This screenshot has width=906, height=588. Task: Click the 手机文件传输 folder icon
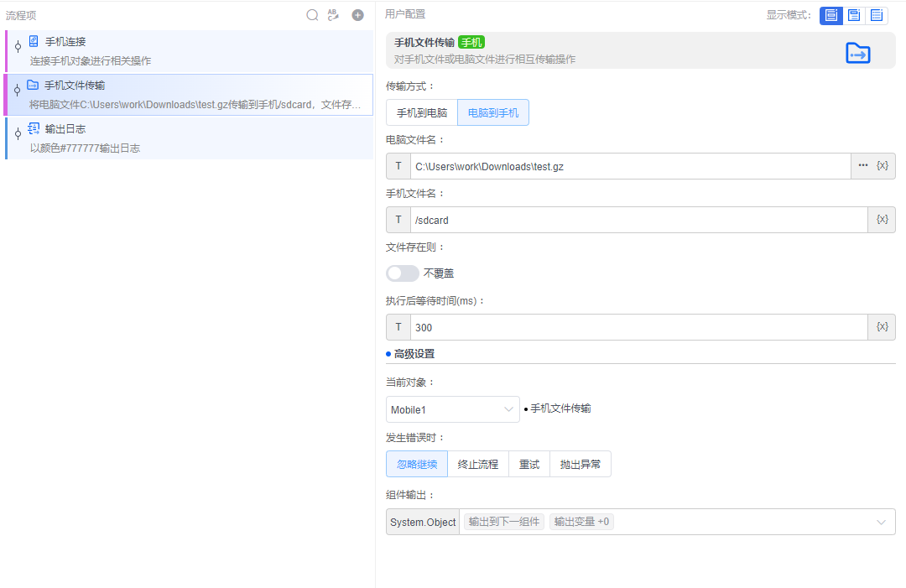tap(32, 85)
